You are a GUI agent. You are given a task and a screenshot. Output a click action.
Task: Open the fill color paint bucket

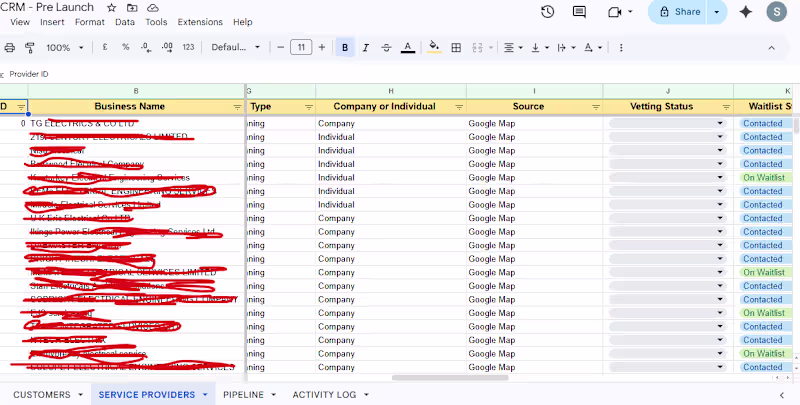pyautogui.click(x=434, y=47)
